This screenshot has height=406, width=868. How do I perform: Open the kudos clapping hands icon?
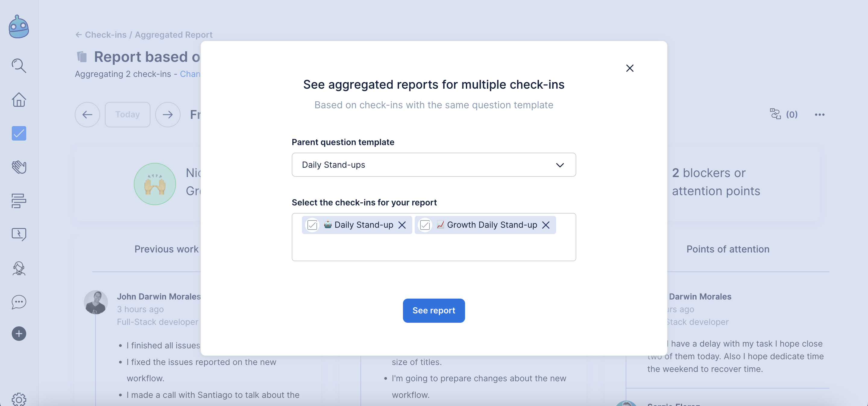pyautogui.click(x=19, y=167)
